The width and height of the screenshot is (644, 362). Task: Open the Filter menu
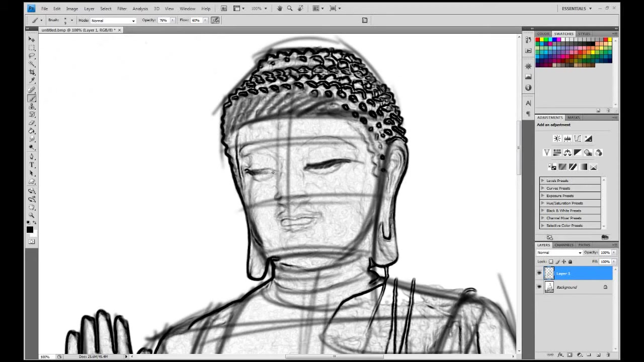click(x=122, y=9)
